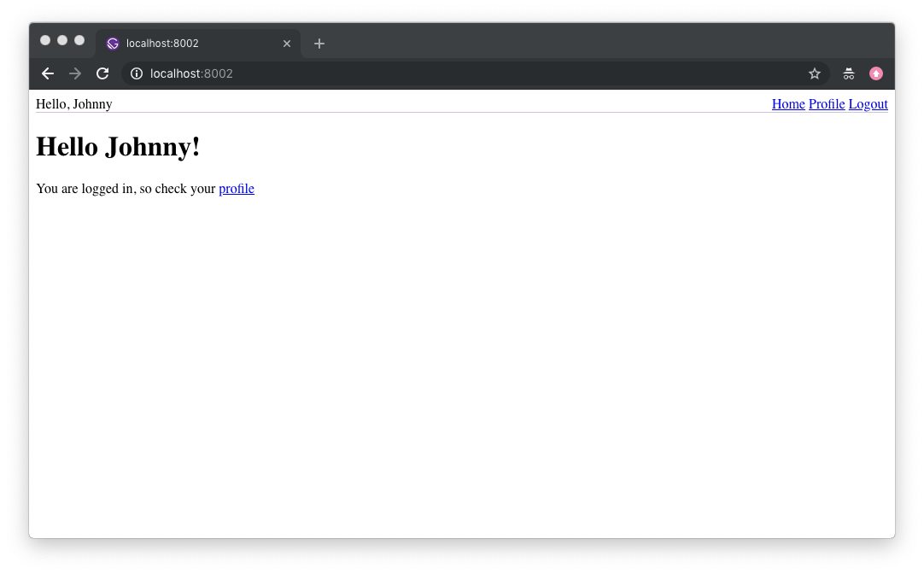The height and width of the screenshot is (574, 924).
Task: Open the Profile navigation link
Action: [x=826, y=104]
